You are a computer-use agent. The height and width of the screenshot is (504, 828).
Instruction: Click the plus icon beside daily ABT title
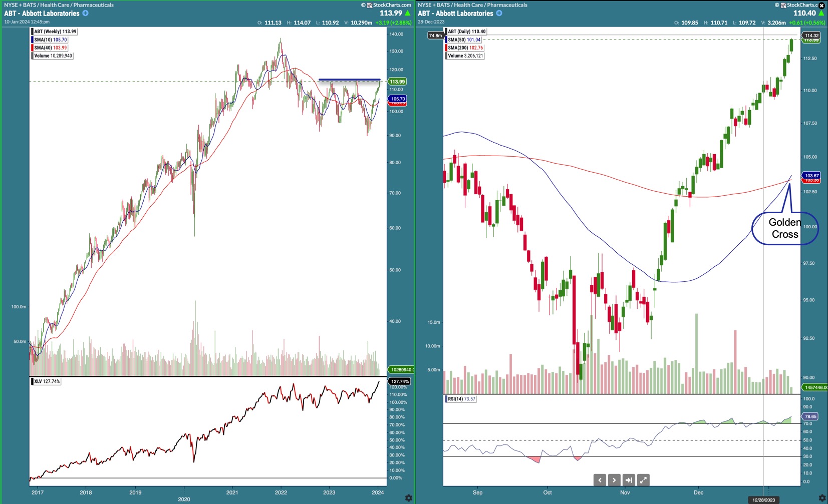(499, 14)
